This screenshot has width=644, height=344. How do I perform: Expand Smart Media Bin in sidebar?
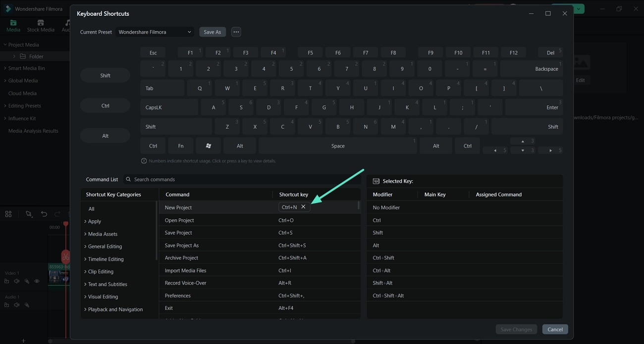[x=5, y=68]
